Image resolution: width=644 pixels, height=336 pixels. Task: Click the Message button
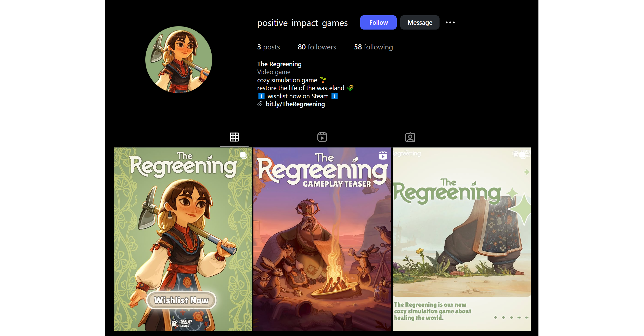tap(420, 22)
